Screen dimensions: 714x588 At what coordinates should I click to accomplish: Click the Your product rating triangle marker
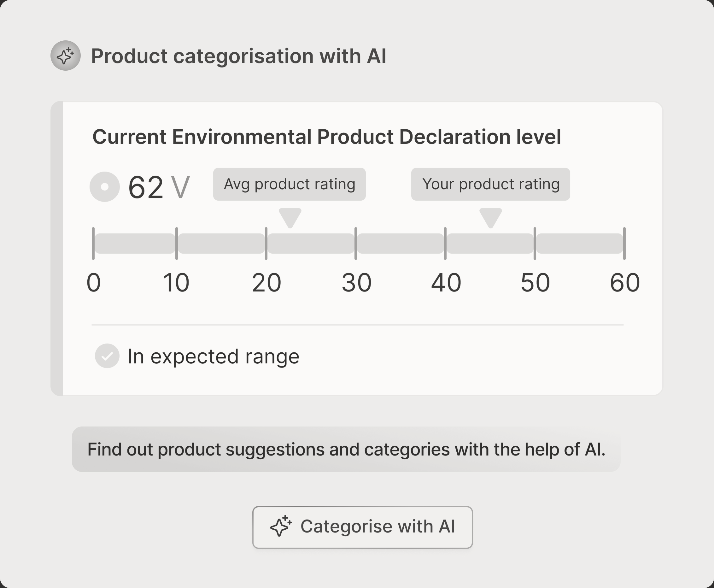(x=490, y=217)
